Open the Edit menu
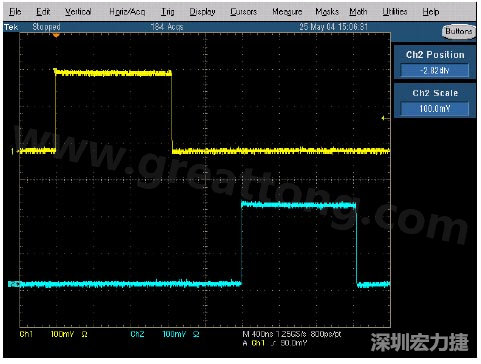The width and height of the screenshot is (481, 364). click(43, 12)
